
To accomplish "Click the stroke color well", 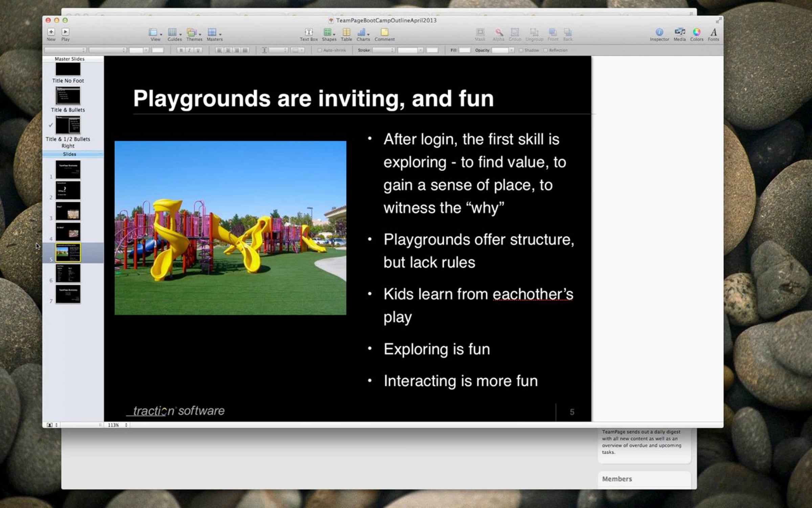I will tap(432, 50).
